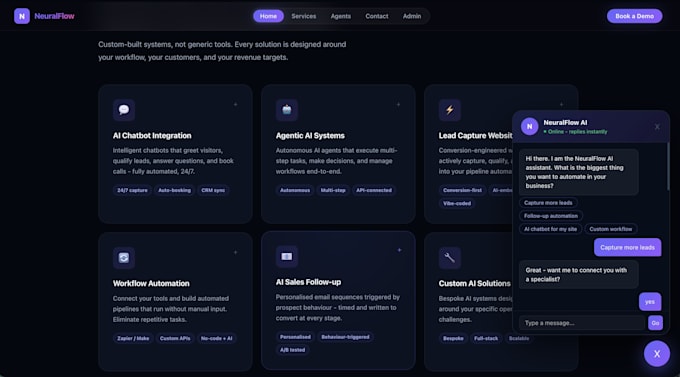Click the specialist connection message bubble
Image resolution: width=680 pixels, height=377 pixels.
579,275
